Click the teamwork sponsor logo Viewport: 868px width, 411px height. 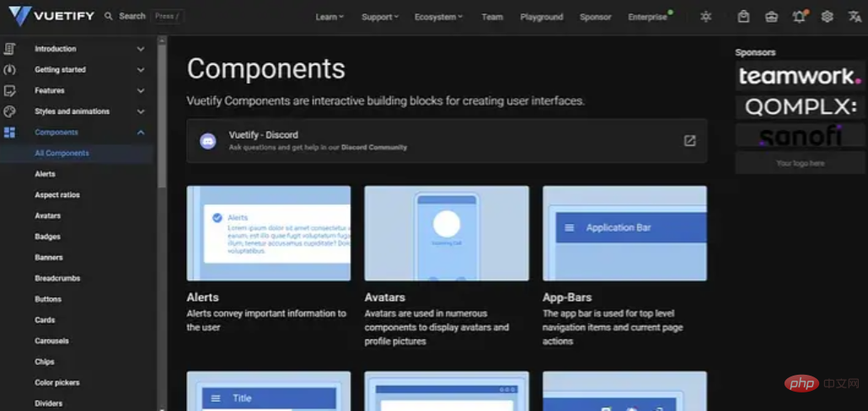click(x=796, y=77)
